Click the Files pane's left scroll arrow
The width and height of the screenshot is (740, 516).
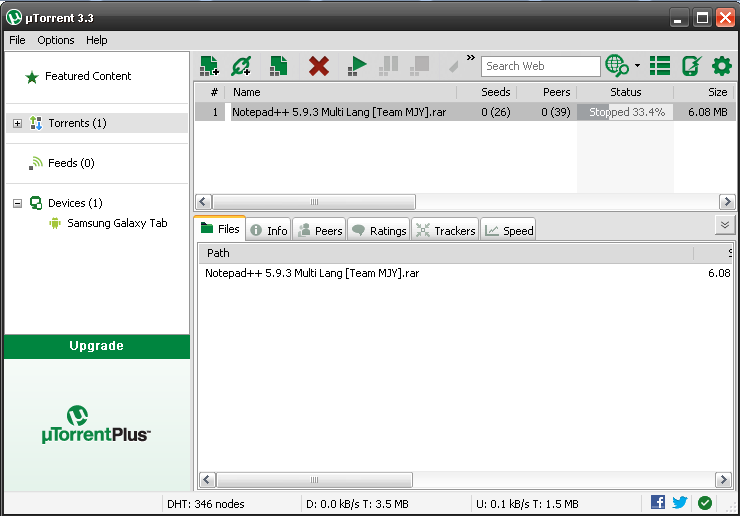pyautogui.click(x=207, y=480)
